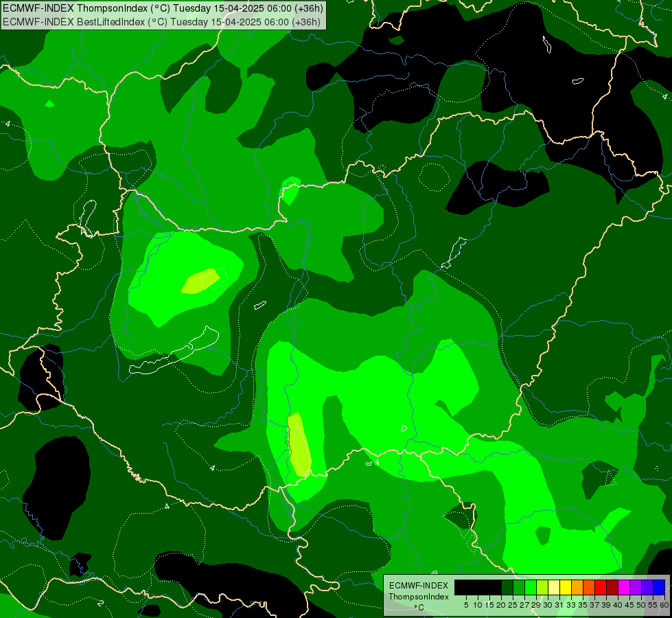Image resolution: width=672 pixels, height=618 pixels.
Task: Click the legend value label 40
Action: click(618, 605)
